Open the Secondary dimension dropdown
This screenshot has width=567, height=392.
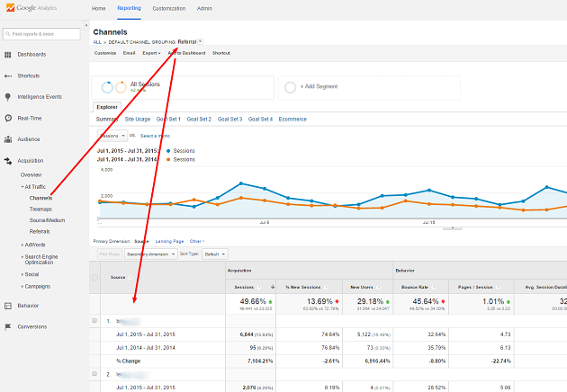(151, 254)
